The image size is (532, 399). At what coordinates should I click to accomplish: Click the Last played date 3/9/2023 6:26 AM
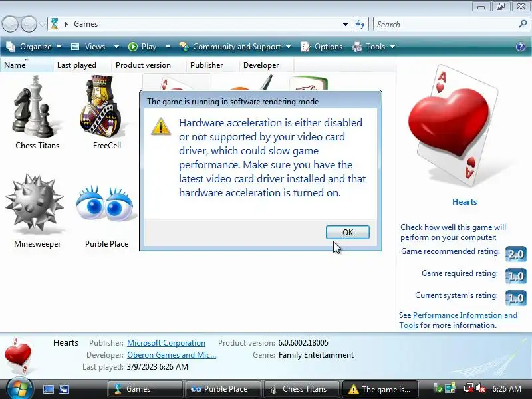[157, 367]
